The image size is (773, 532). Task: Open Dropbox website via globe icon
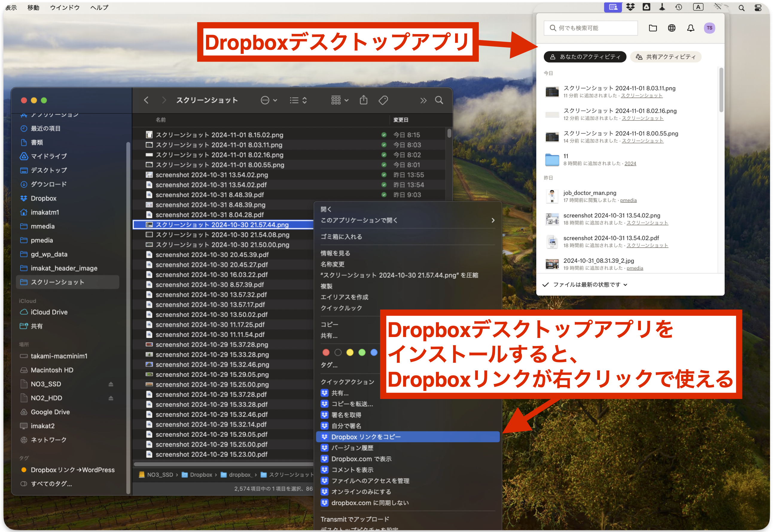coord(671,28)
